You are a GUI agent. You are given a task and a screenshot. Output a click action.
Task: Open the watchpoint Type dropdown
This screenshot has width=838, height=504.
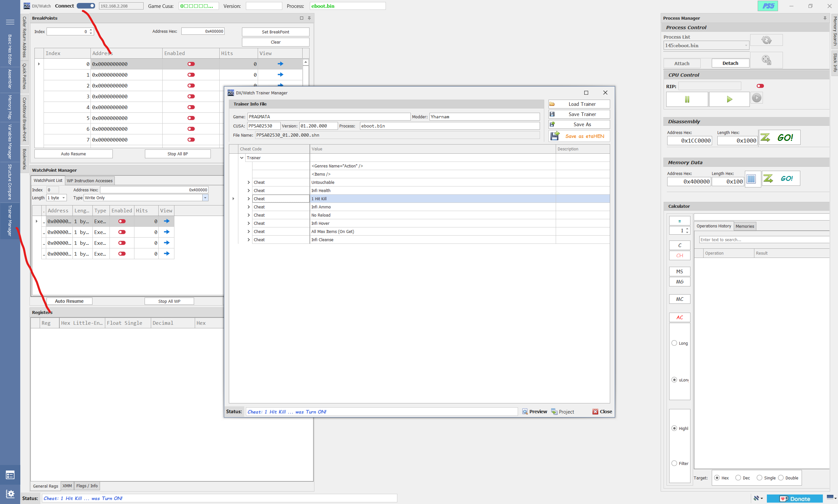205,198
